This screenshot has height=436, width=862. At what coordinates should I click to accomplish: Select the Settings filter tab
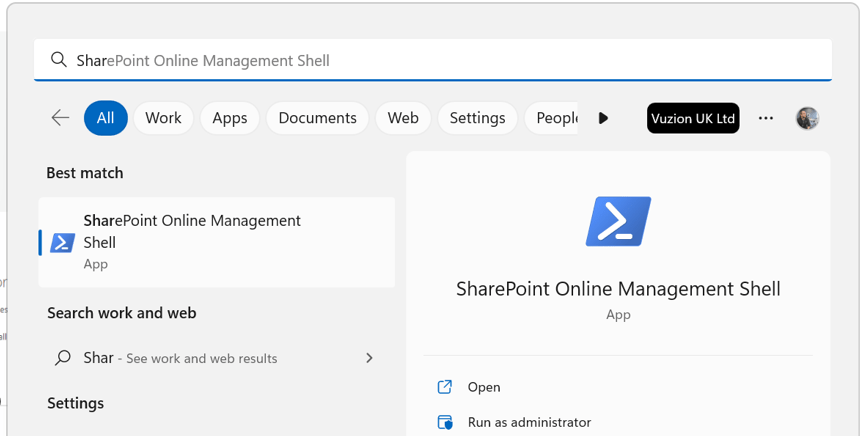477,118
